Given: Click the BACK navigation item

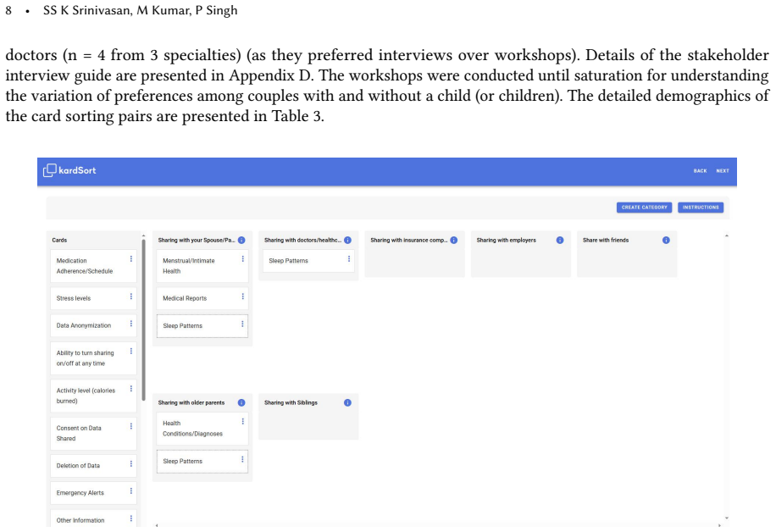Looking at the screenshot, I should (x=700, y=171).
